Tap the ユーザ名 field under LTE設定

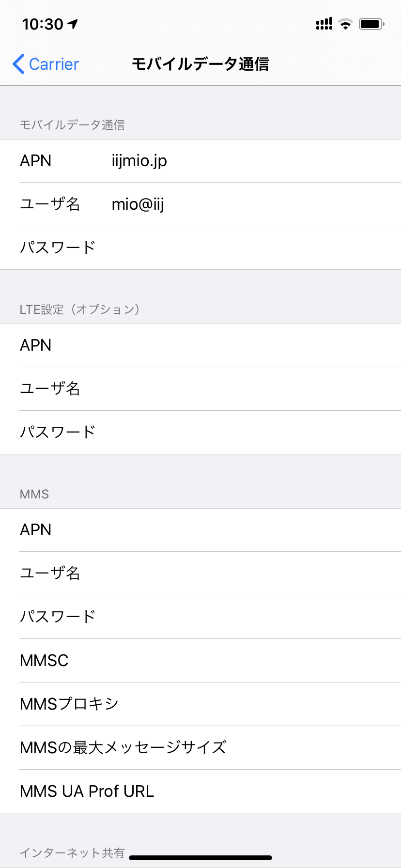(x=242, y=389)
